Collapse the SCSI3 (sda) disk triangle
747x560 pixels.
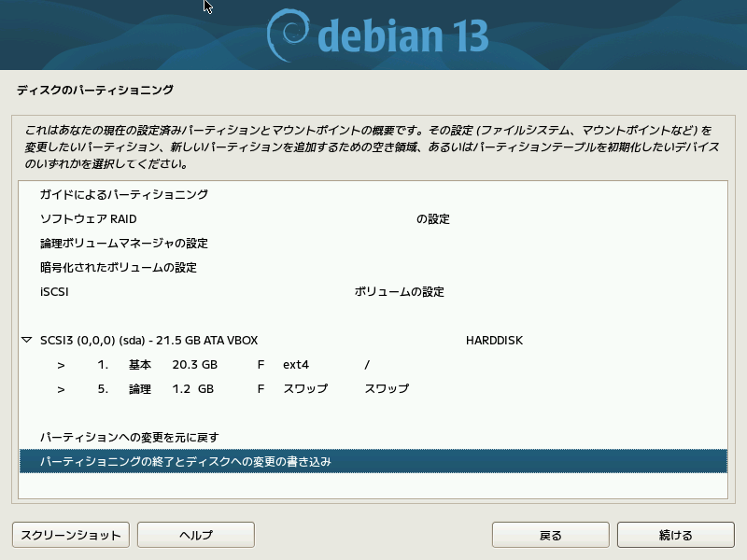tap(27, 340)
